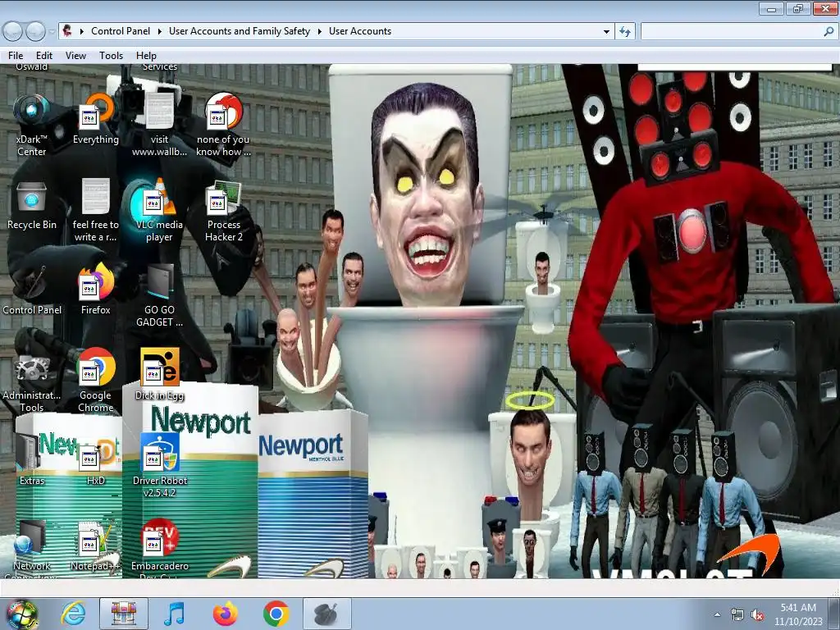The height and width of the screenshot is (630, 840).
Task: Click the Windows Start orb
Action: point(22,614)
